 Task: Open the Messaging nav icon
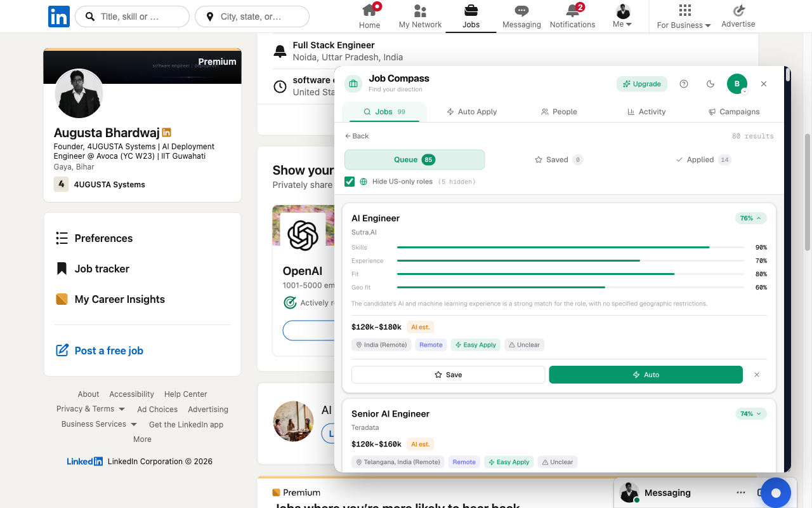(521, 17)
